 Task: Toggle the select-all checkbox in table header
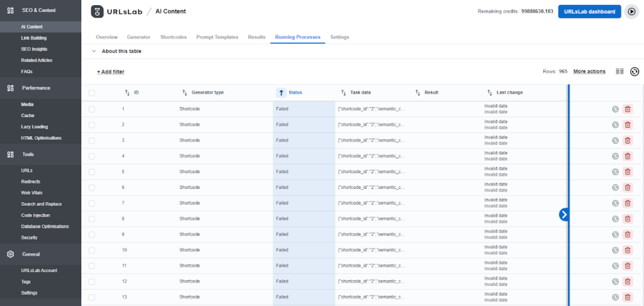pyautogui.click(x=92, y=93)
